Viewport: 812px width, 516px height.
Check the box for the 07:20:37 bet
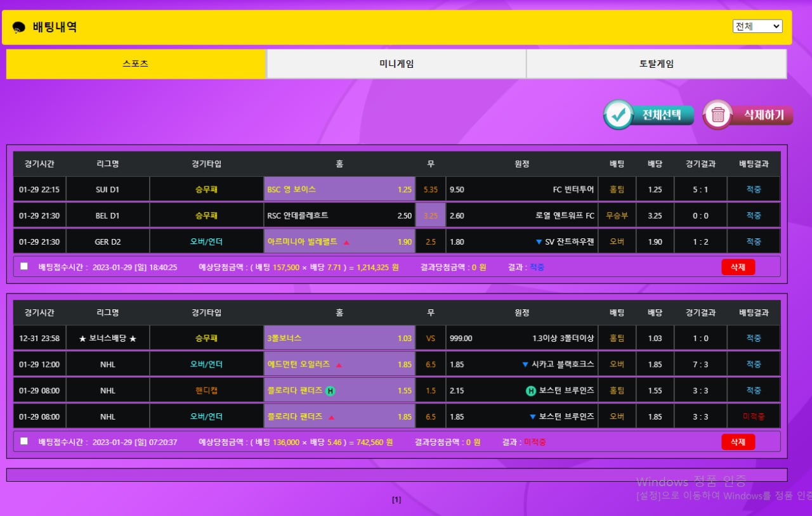[x=24, y=441]
